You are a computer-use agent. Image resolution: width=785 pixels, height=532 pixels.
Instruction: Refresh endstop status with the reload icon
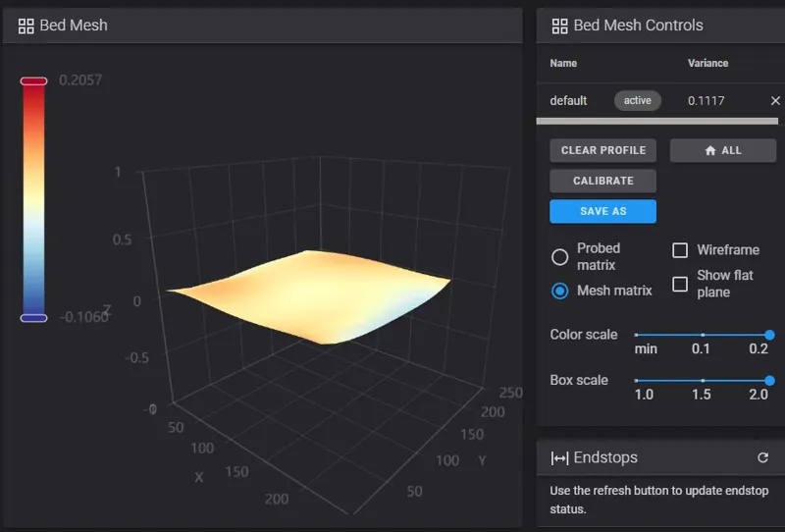762,457
